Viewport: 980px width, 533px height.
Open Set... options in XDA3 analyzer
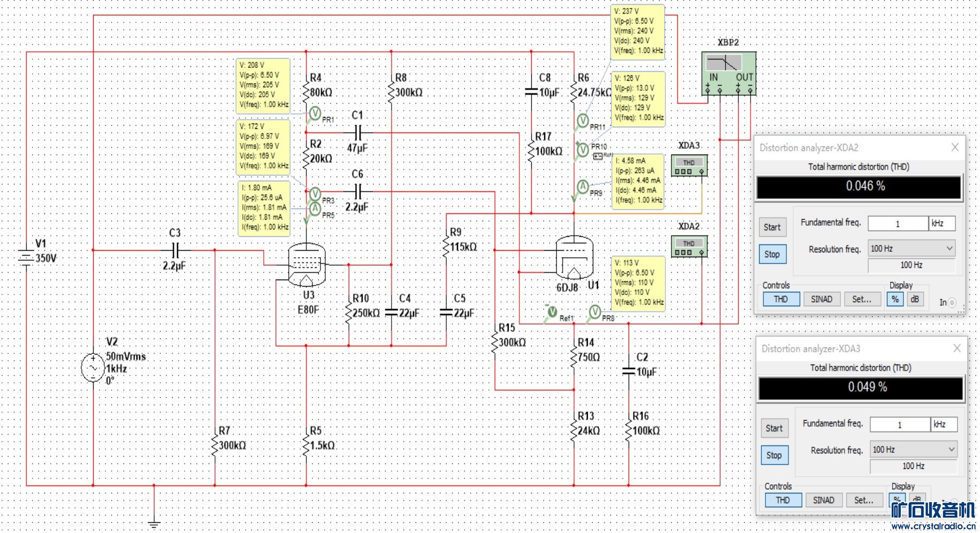pos(864,500)
